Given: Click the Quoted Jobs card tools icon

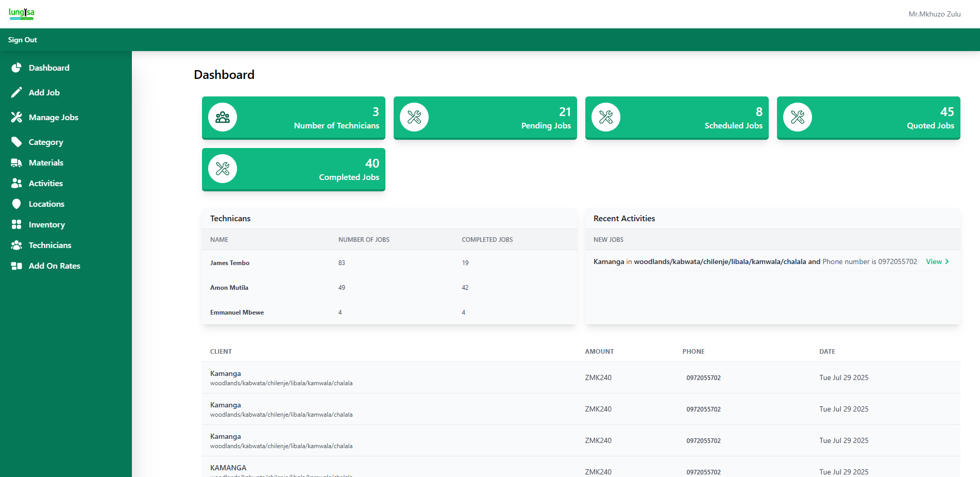Looking at the screenshot, I should tap(798, 117).
